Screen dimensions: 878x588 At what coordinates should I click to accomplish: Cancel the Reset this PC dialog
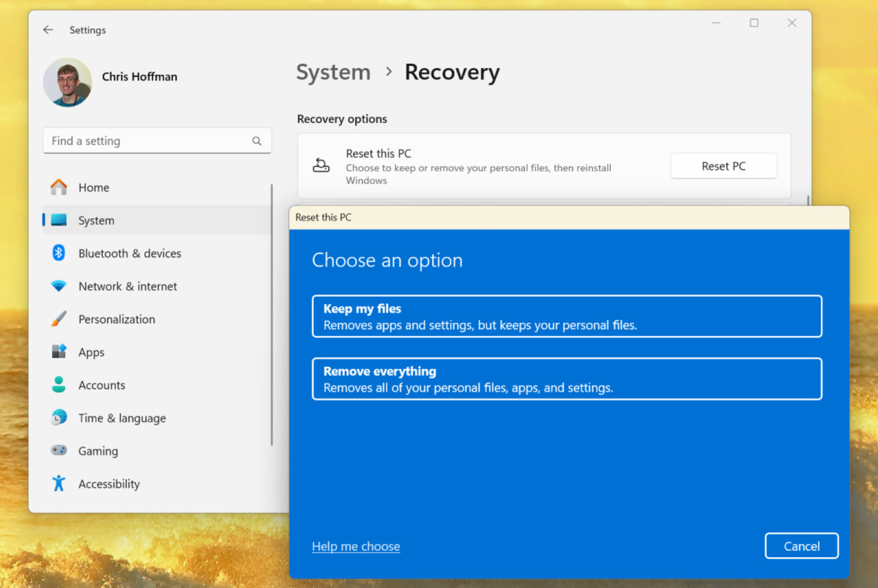click(x=801, y=546)
